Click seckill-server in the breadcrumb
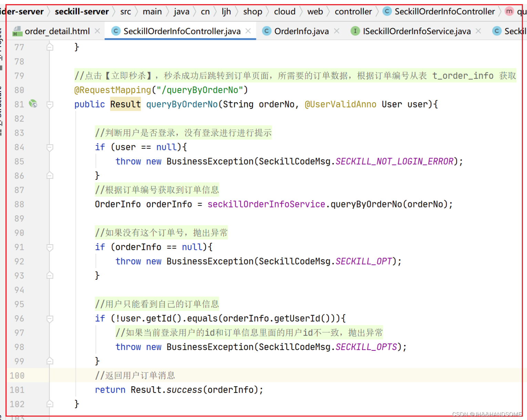The height and width of the screenshot is (420, 527). pos(82,12)
